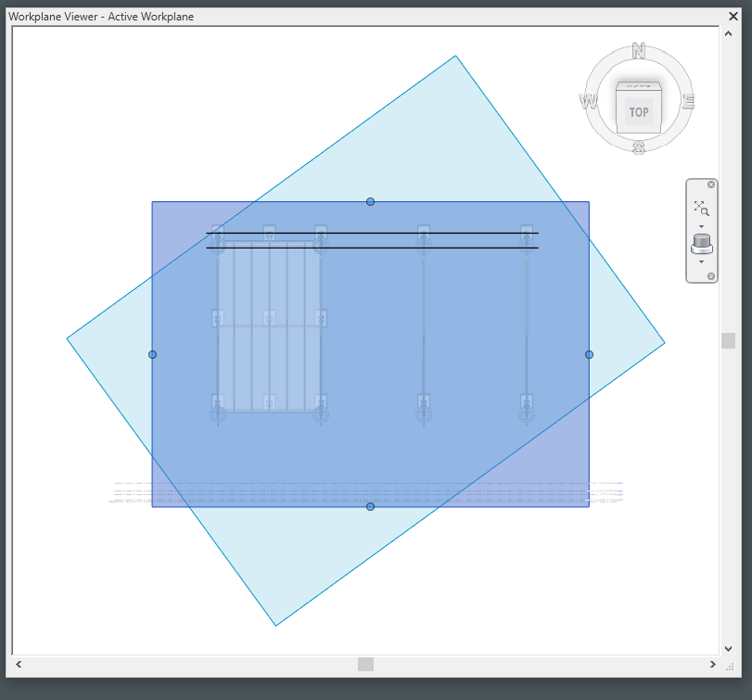Open the dropdown arrow above the steering wheel
752x700 pixels.
pos(701,225)
